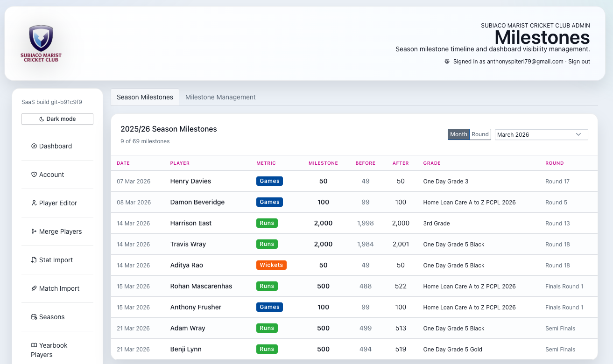Go to Player Editor
This screenshot has height=364, width=613.
pyautogui.click(x=58, y=203)
